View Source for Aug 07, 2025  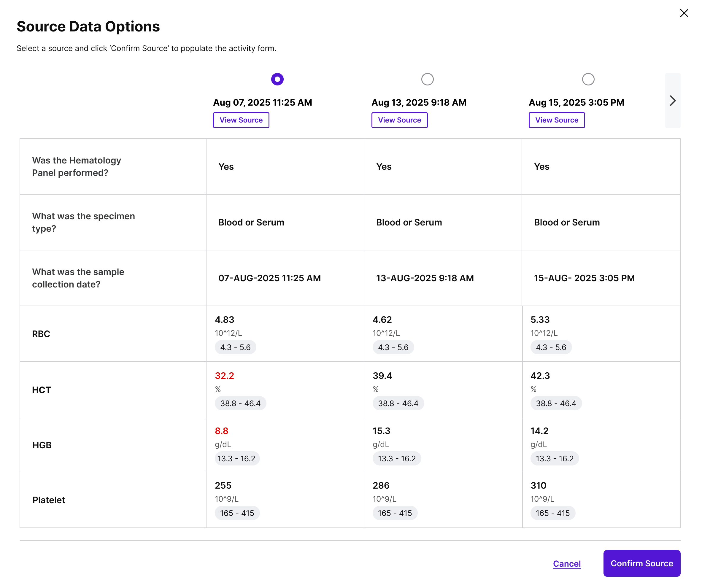click(241, 120)
